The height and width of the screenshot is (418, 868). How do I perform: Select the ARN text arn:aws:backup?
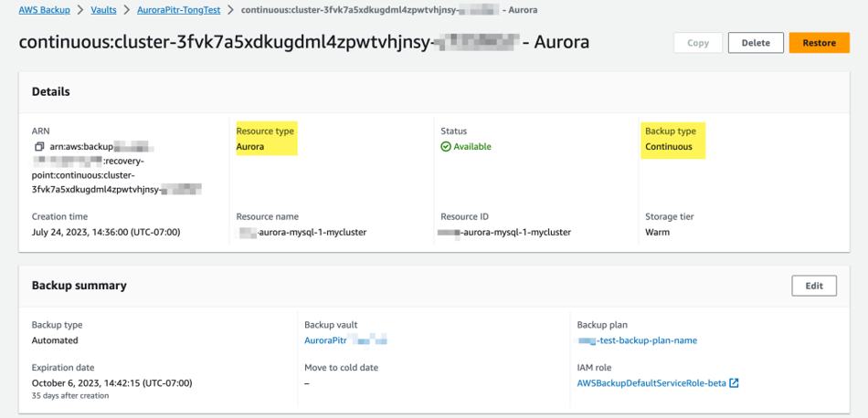point(81,147)
